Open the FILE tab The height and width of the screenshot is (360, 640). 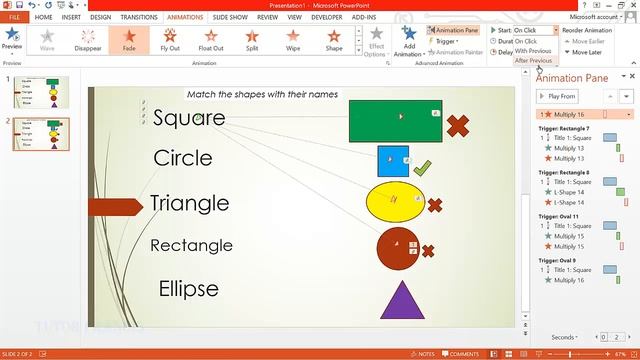[x=14, y=17]
